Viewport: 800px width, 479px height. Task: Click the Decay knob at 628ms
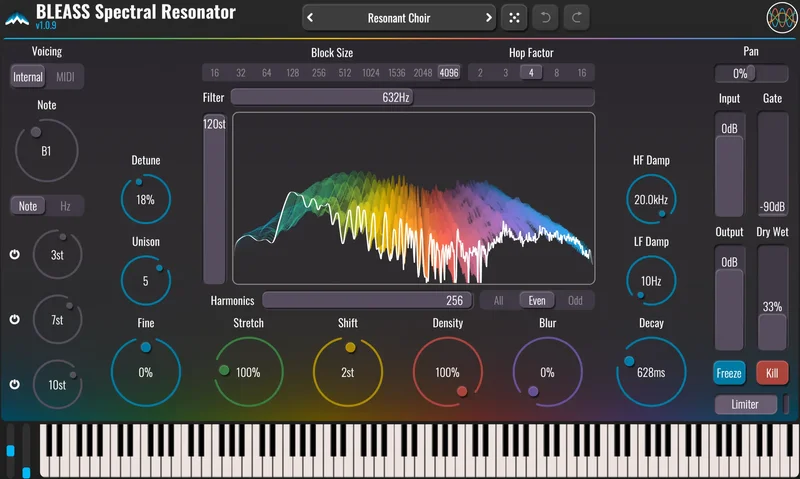tap(651, 372)
